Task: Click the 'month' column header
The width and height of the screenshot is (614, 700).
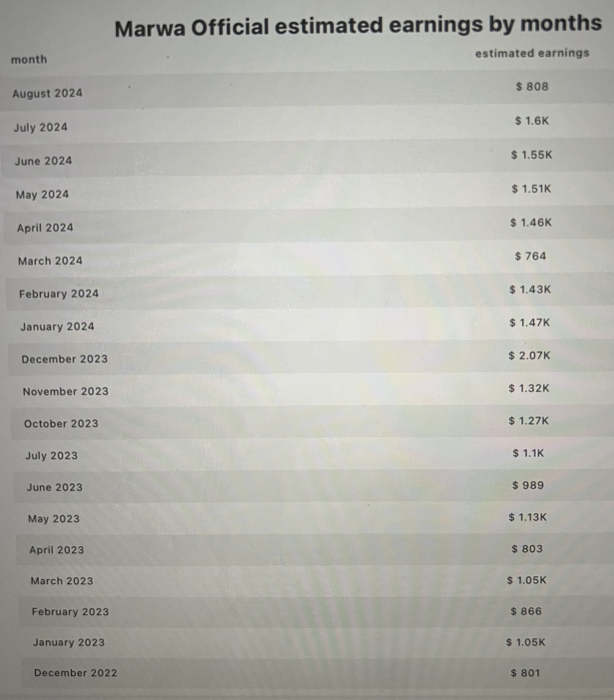Action: [29, 60]
